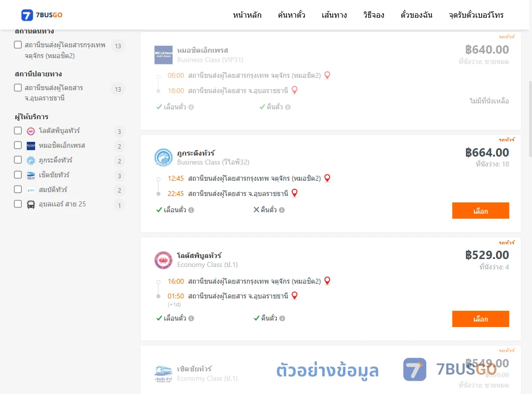Click เลื่อนตั๋ว info icon on หมอชิตเอ็กเพรส card
532x394 pixels.
191,107
